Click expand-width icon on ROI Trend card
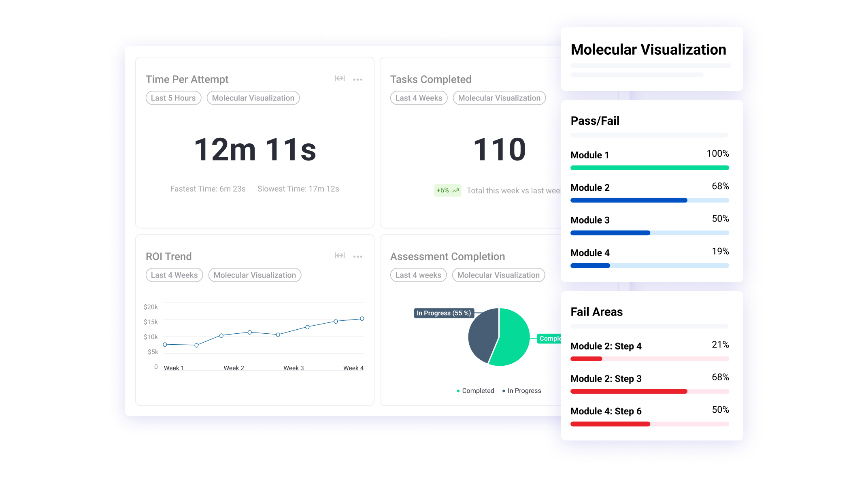868x484 pixels. (x=339, y=256)
